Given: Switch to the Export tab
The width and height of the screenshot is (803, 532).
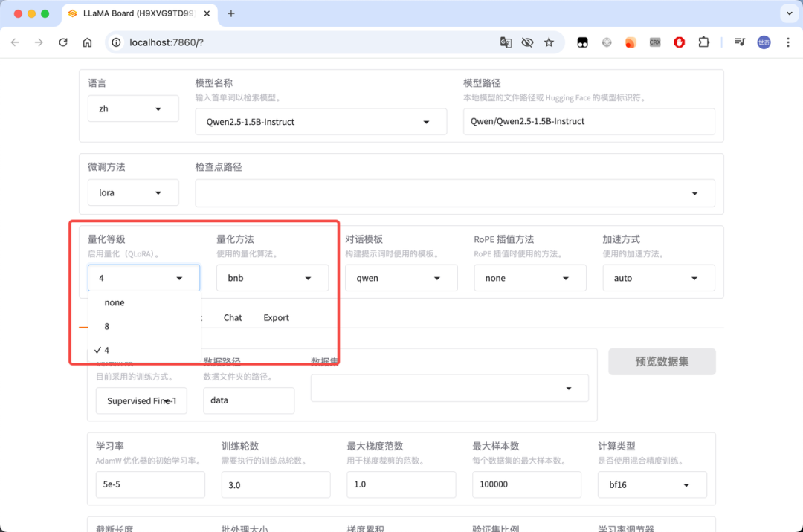Looking at the screenshot, I should pyautogui.click(x=276, y=318).
